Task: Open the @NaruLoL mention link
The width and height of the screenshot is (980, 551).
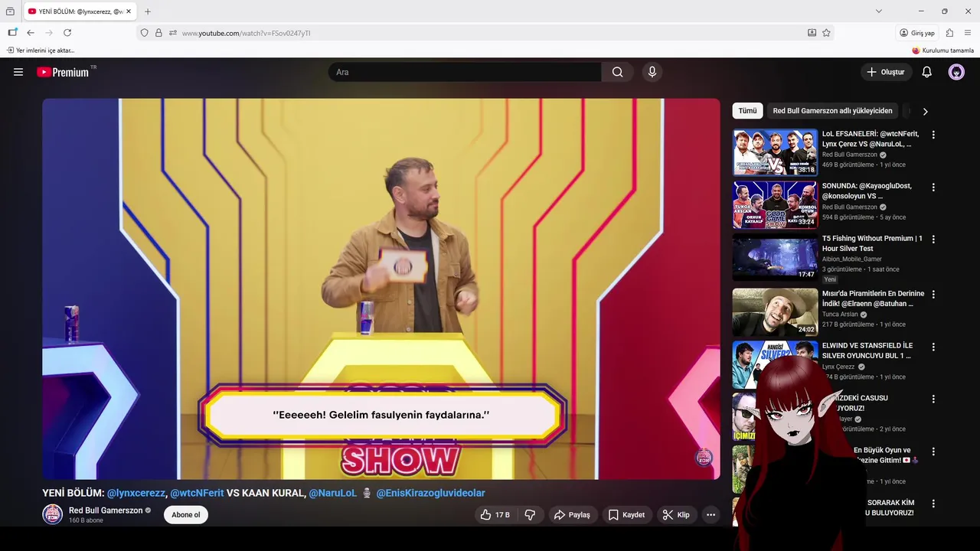Action: [x=333, y=493]
